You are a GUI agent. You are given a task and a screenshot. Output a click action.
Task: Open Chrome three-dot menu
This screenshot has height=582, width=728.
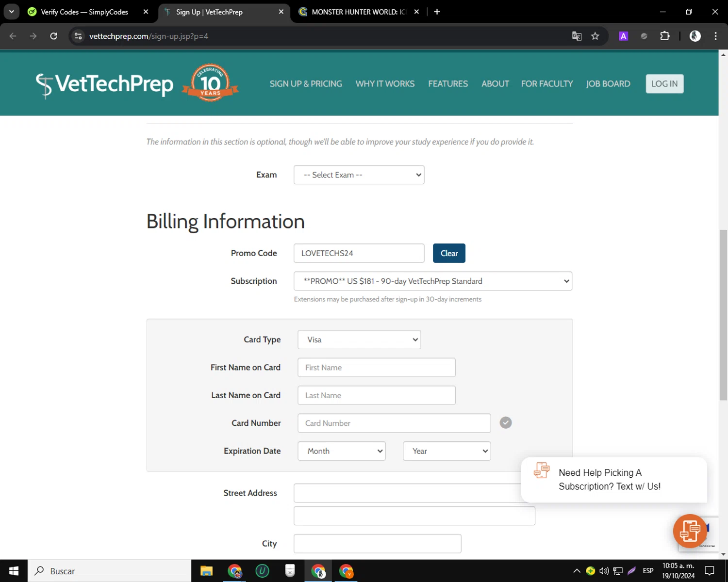[715, 36]
